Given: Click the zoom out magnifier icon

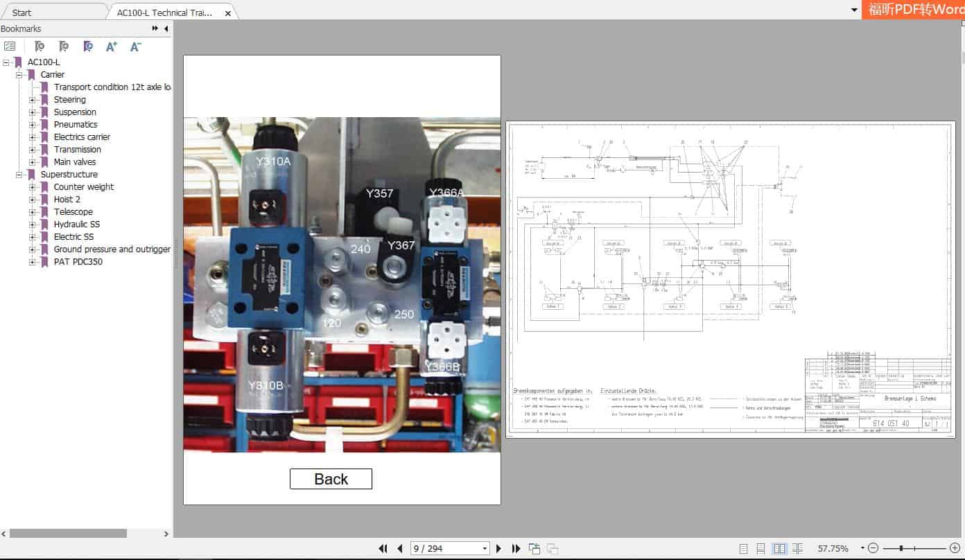Looking at the screenshot, I should click(873, 548).
